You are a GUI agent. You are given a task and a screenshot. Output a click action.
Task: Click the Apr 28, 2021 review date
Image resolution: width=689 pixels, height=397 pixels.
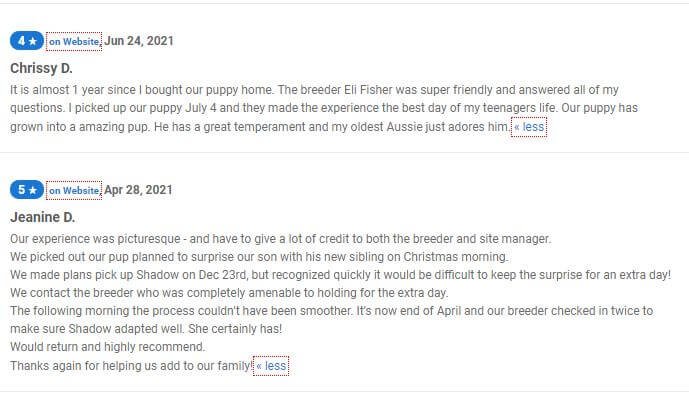pyautogui.click(x=138, y=190)
